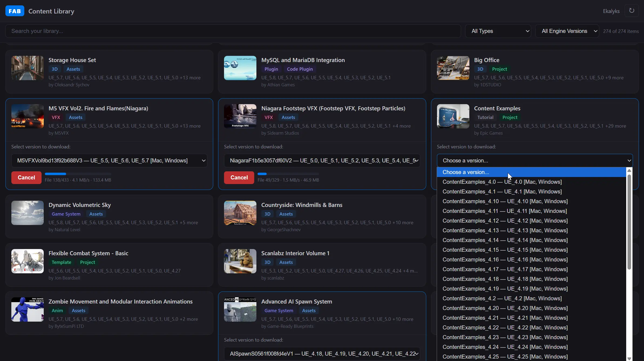The height and width of the screenshot is (361, 644).
Task: Click the refresh library icon button
Action: [x=632, y=11]
